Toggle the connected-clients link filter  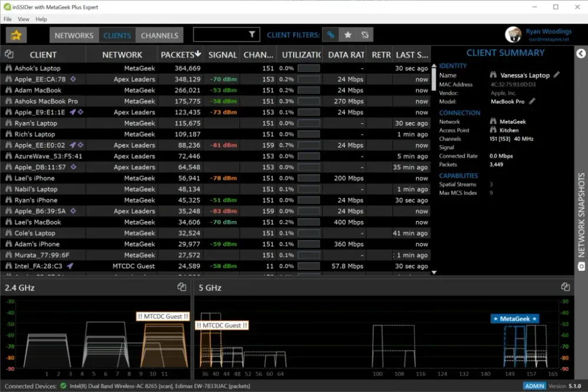(330, 35)
